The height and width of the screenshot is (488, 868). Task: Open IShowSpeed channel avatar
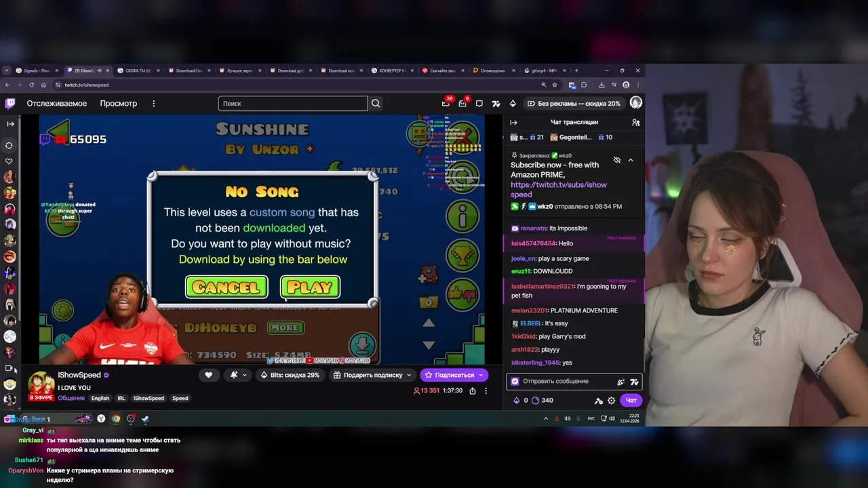[x=41, y=384]
